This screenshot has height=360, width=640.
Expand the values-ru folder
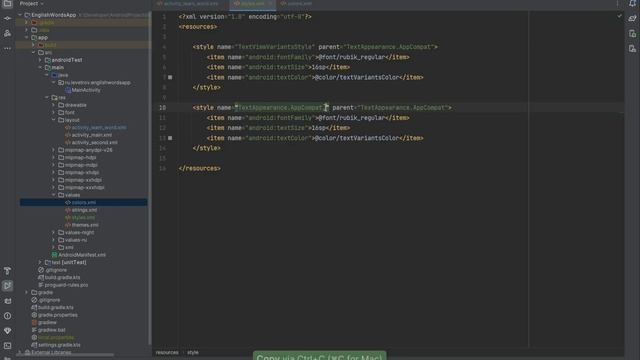pyautogui.click(x=53, y=240)
